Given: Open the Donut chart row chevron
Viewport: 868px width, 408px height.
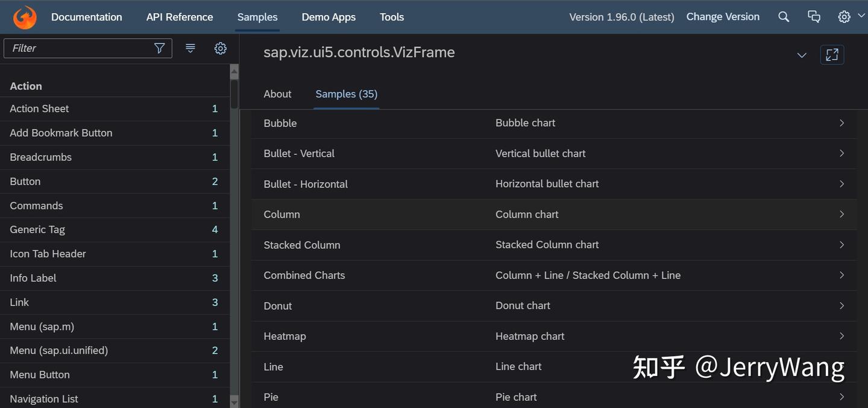Looking at the screenshot, I should [x=841, y=306].
